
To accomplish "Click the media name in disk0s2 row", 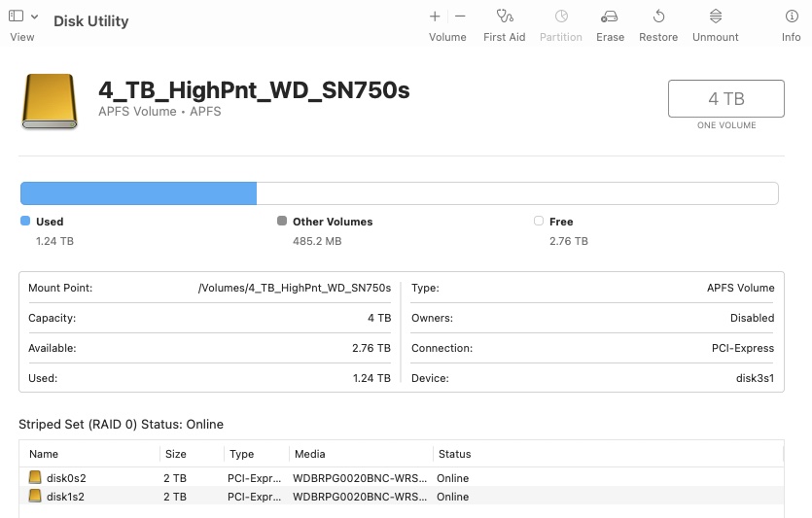I will tap(360, 477).
